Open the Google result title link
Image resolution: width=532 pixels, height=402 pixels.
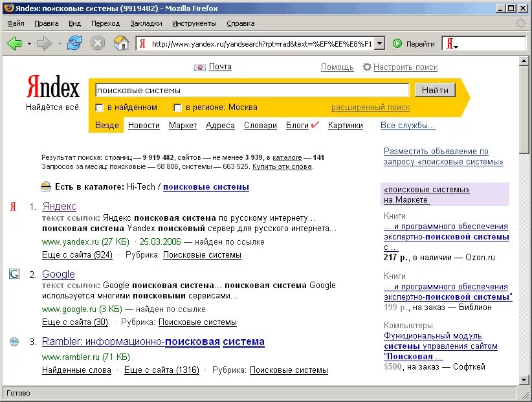tap(58, 274)
